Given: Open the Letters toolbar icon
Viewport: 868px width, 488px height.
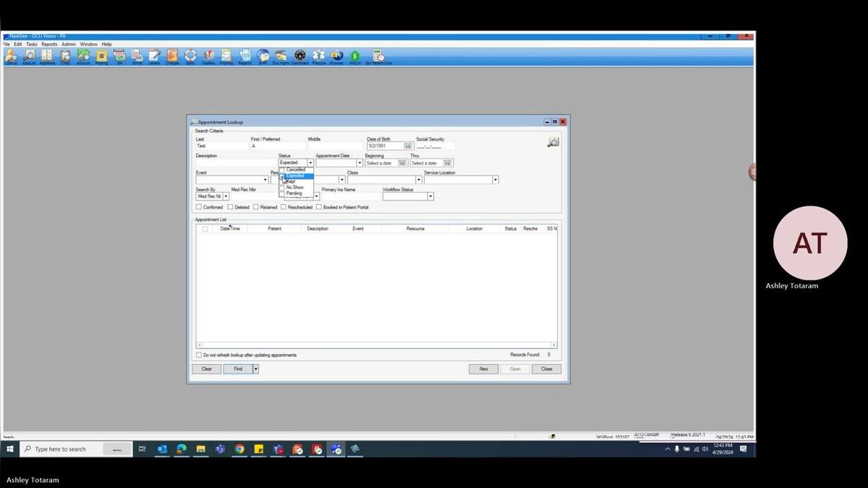Looking at the screenshot, I should pos(154,56).
